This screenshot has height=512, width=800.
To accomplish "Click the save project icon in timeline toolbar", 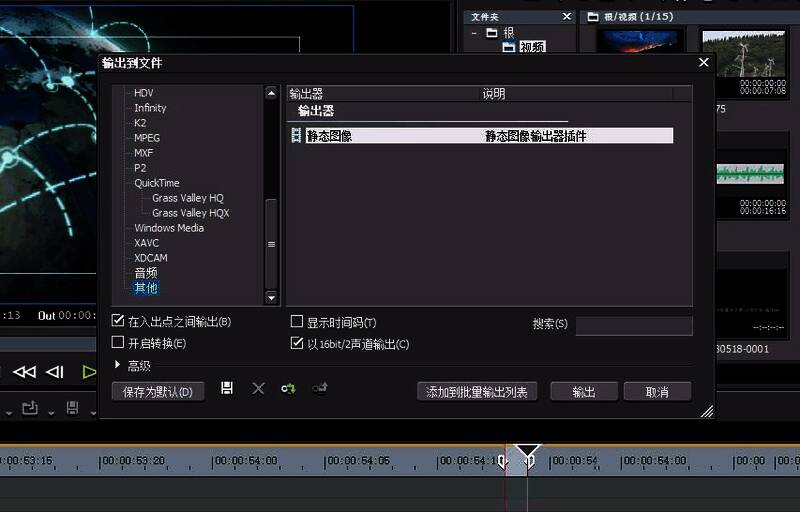I will [x=72, y=408].
